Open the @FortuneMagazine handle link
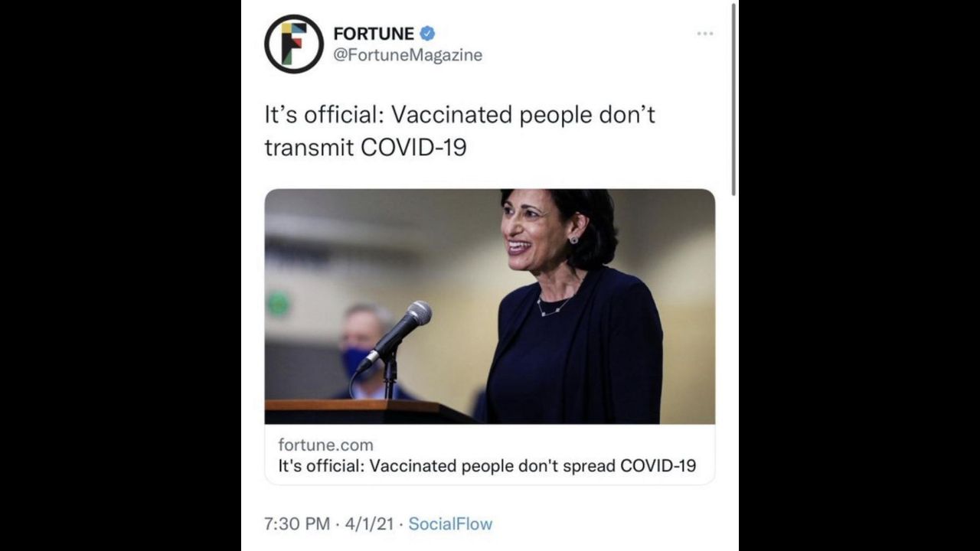The width and height of the screenshot is (980, 551). [x=408, y=55]
